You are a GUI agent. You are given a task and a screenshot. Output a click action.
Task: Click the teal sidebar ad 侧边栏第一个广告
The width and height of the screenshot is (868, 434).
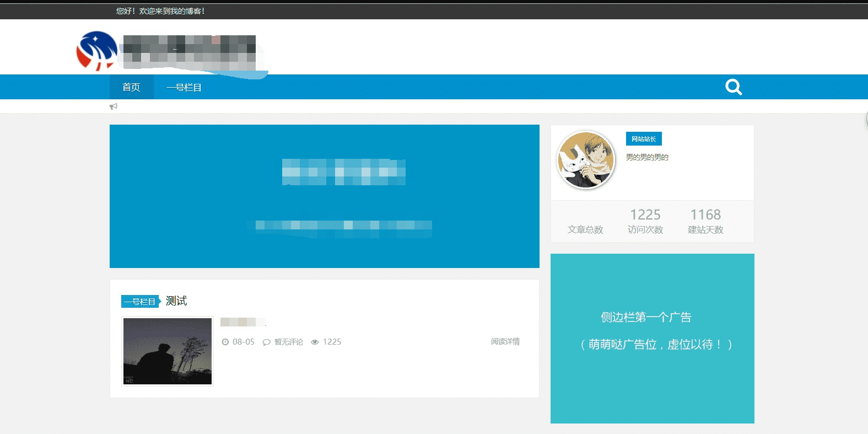(x=652, y=338)
